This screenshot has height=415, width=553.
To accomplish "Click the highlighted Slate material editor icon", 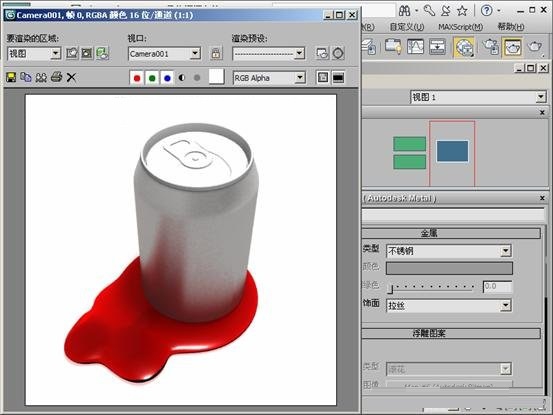I will (x=464, y=47).
